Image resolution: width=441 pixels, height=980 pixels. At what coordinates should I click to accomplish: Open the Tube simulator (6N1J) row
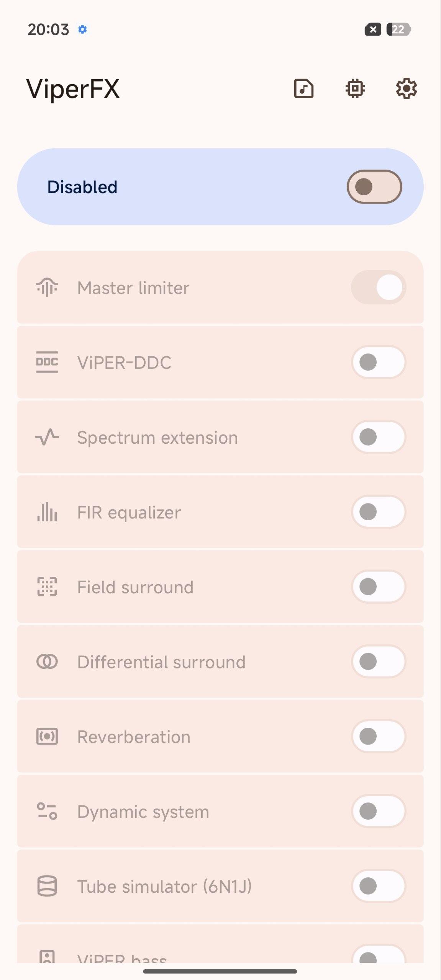click(192, 886)
